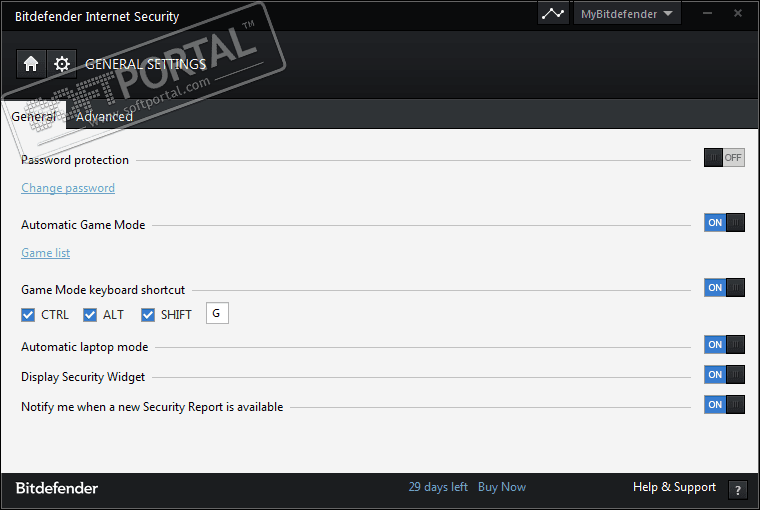Click the Bitdefender logo in footer
This screenshot has height=510, width=760.
coord(57,488)
